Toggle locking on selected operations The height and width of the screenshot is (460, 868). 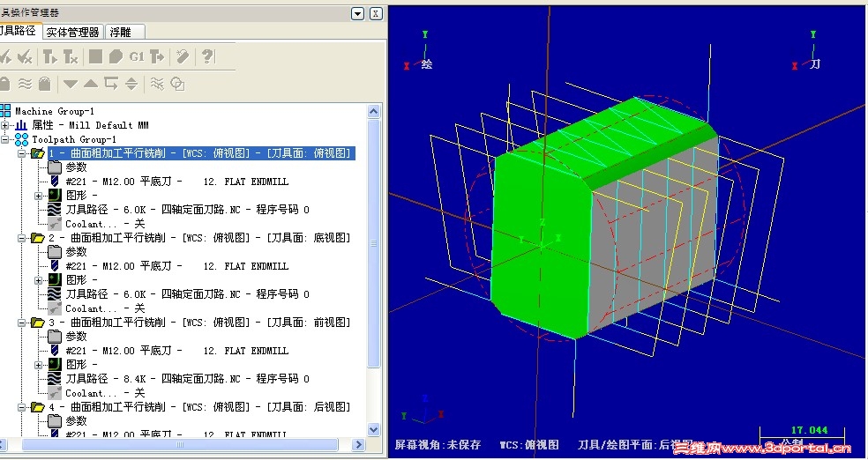pos(4,84)
